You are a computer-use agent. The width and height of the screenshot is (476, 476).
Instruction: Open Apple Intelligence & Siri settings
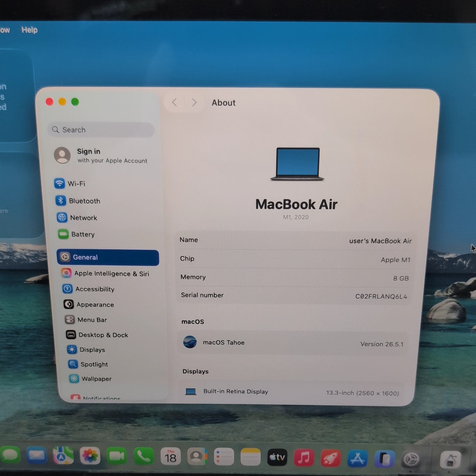tap(105, 273)
